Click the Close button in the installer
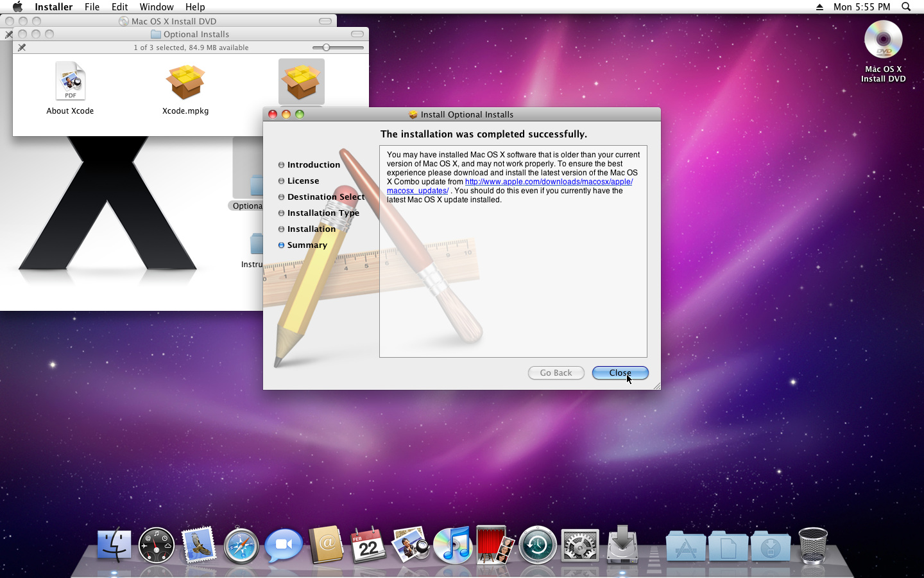This screenshot has width=924, height=578. 620,373
